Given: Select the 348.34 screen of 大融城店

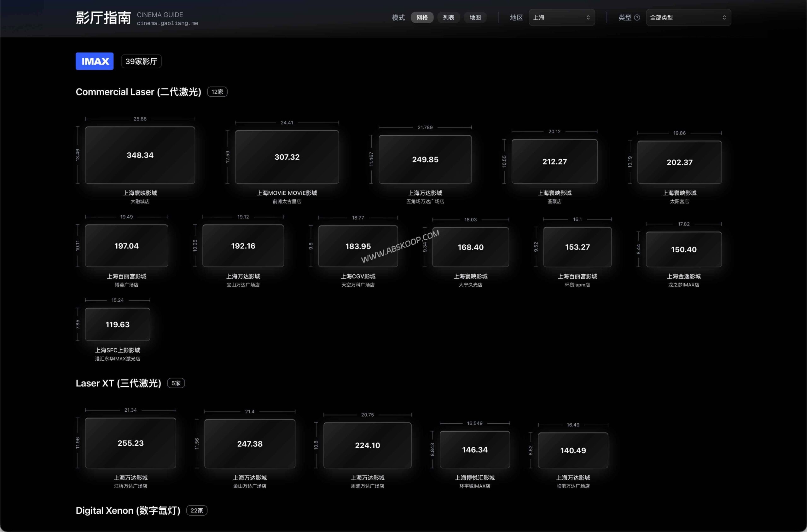Looking at the screenshot, I should 140,155.
